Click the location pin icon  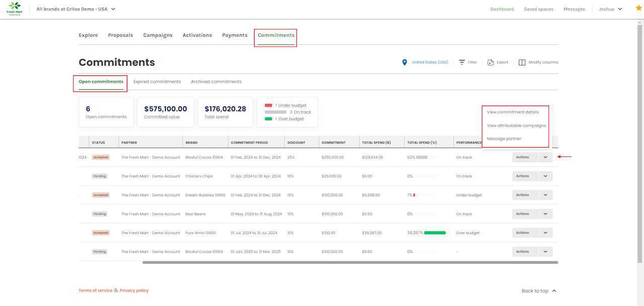[x=405, y=62]
